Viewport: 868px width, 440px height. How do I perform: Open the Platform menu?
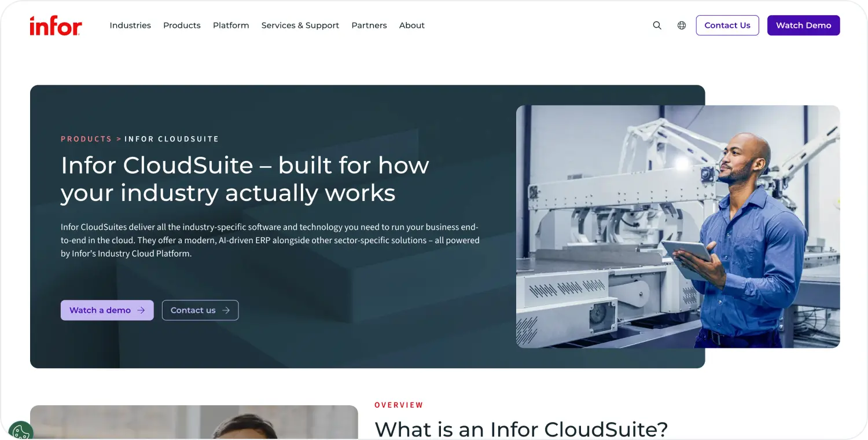[231, 25]
